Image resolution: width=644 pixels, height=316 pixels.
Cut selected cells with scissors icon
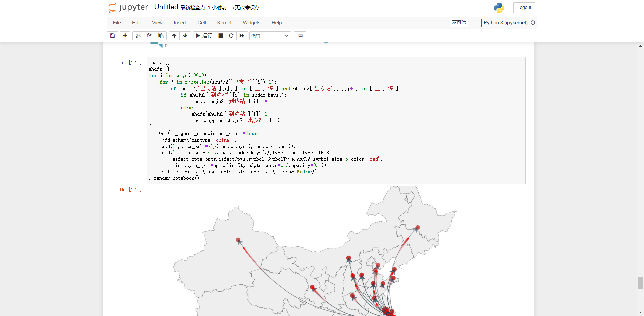click(x=138, y=36)
